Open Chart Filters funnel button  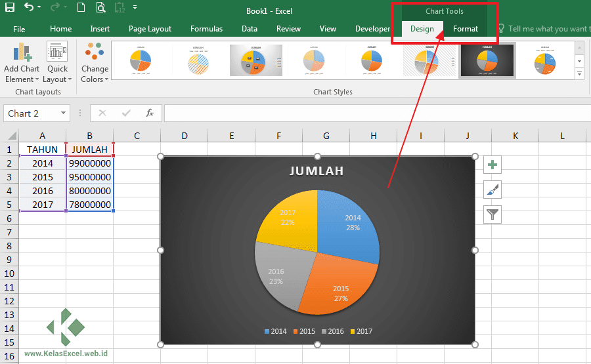pos(492,214)
